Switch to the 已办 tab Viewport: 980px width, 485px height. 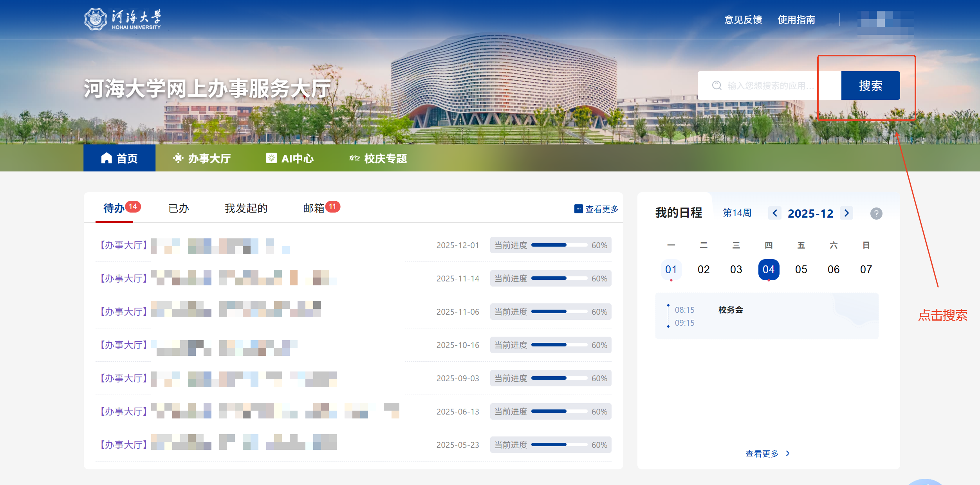point(179,208)
